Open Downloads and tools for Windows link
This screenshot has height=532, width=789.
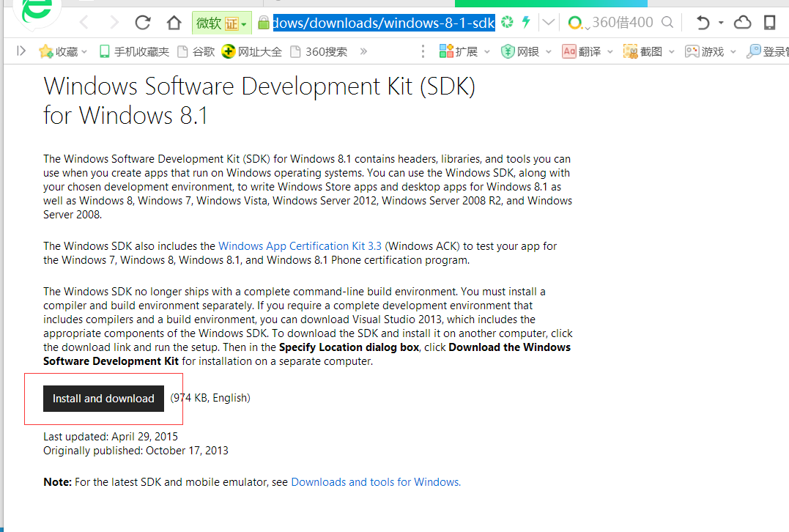tap(376, 482)
